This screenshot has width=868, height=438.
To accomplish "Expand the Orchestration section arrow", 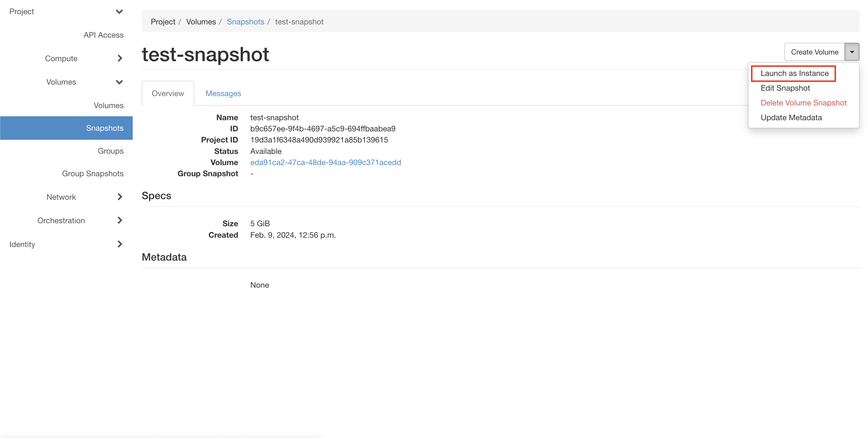I will [x=120, y=220].
